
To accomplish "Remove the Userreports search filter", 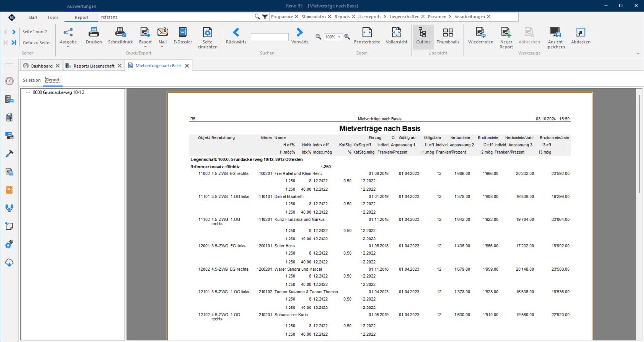I will point(385,17).
